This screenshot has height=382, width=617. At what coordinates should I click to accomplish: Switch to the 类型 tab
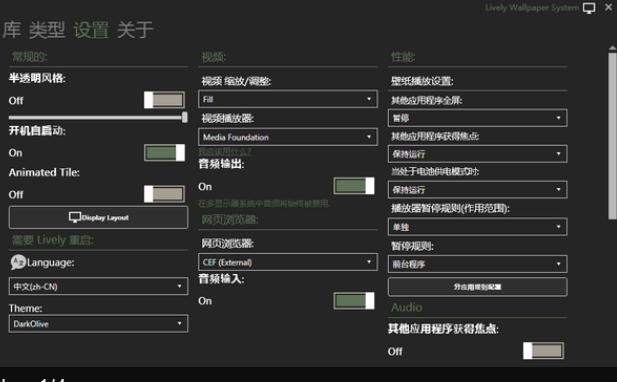click(x=47, y=30)
